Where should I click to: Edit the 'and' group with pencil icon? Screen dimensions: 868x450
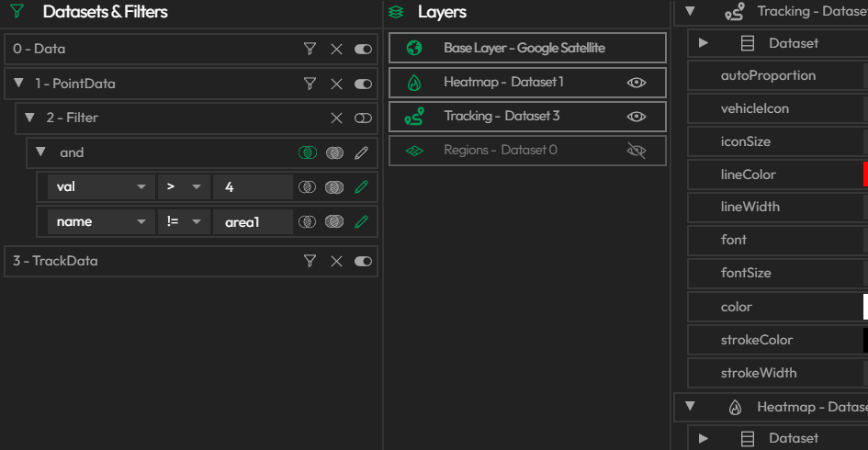point(362,152)
